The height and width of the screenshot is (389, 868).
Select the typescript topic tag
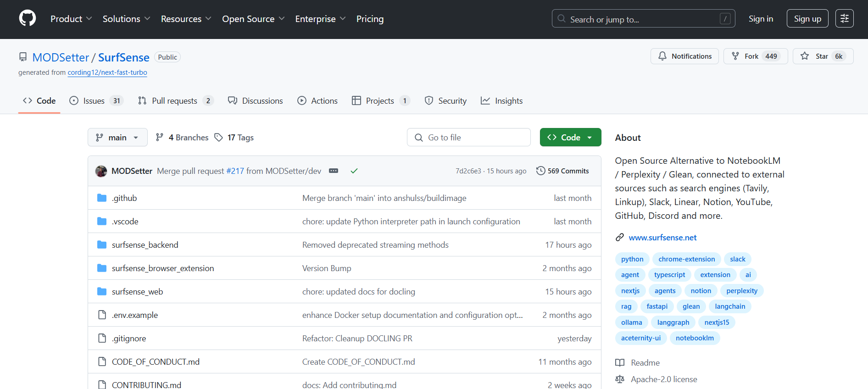click(669, 275)
